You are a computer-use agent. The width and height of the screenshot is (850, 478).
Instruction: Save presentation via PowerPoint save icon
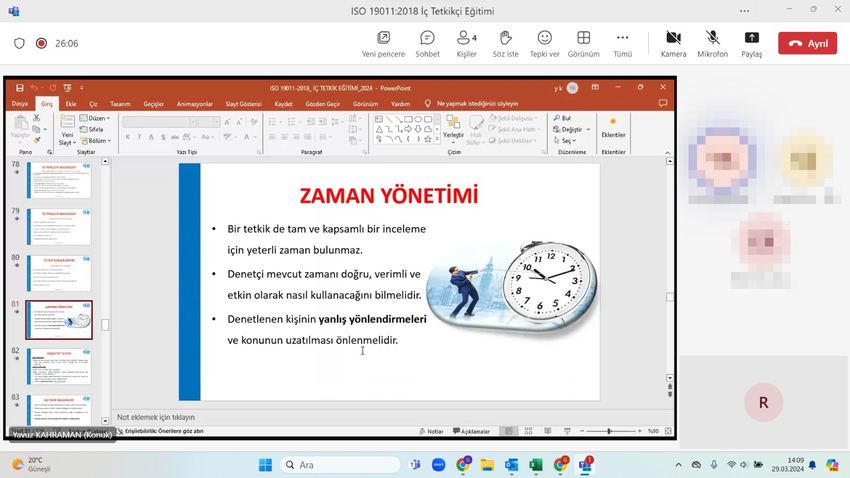(x=20, y=88)
